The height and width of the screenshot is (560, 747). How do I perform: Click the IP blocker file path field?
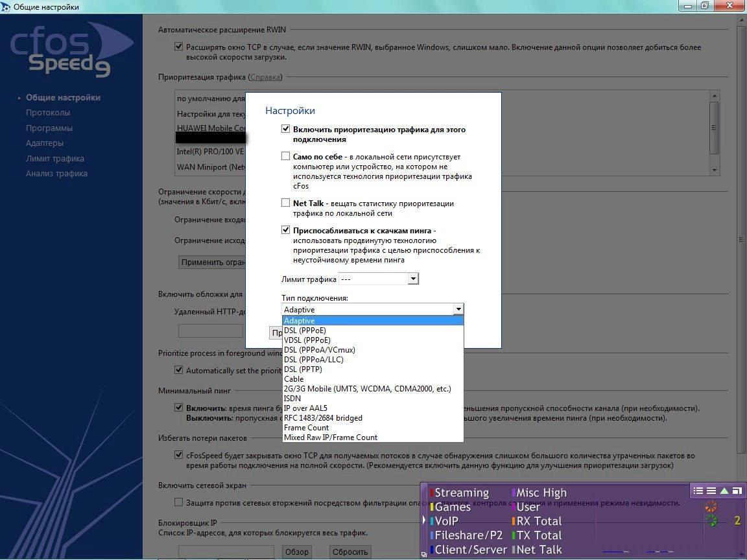[226, 552]
